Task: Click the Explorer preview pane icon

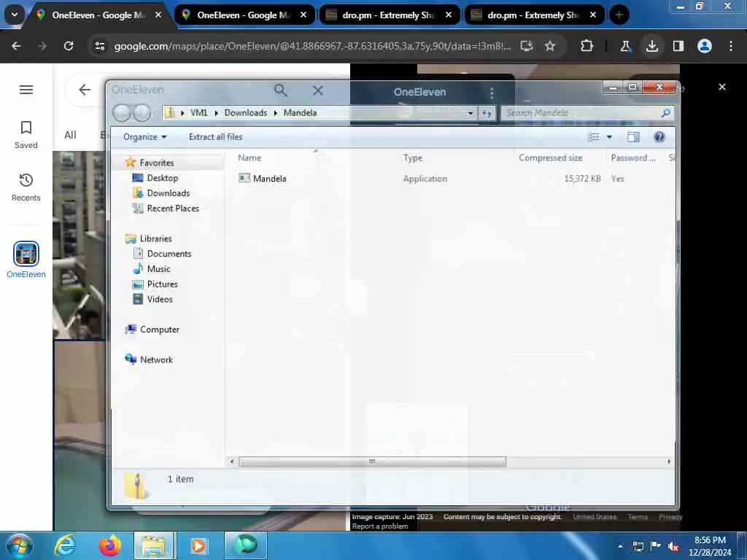Action: click(633, 137)
